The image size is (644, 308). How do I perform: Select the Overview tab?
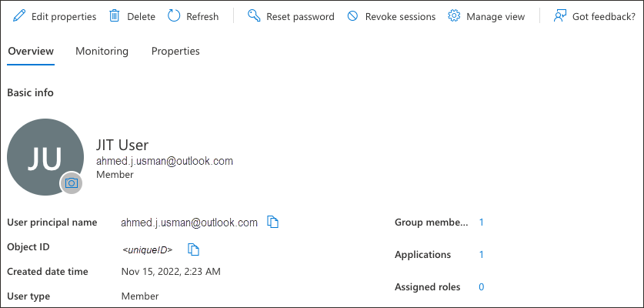coord(31,52)
